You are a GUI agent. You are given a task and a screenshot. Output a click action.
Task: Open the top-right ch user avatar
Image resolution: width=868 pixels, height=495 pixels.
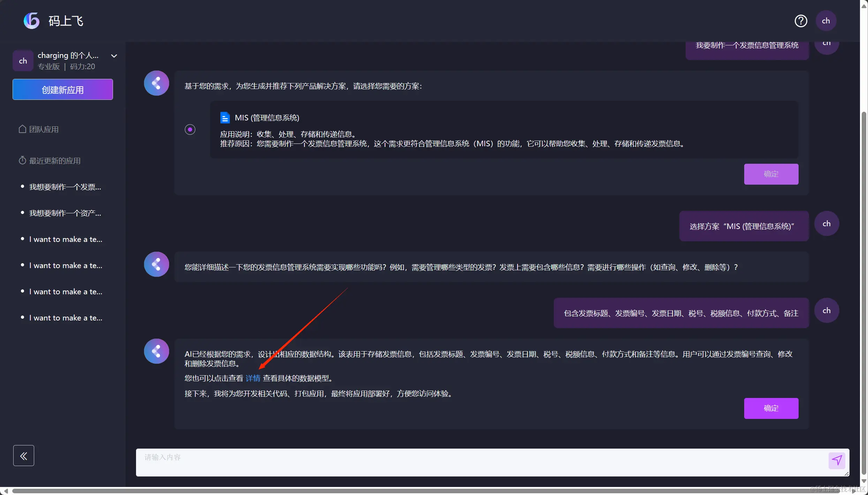click(x=826, y=21)
